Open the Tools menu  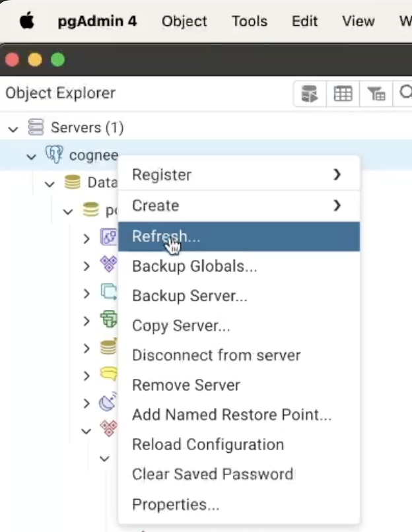tap(250, 21)
